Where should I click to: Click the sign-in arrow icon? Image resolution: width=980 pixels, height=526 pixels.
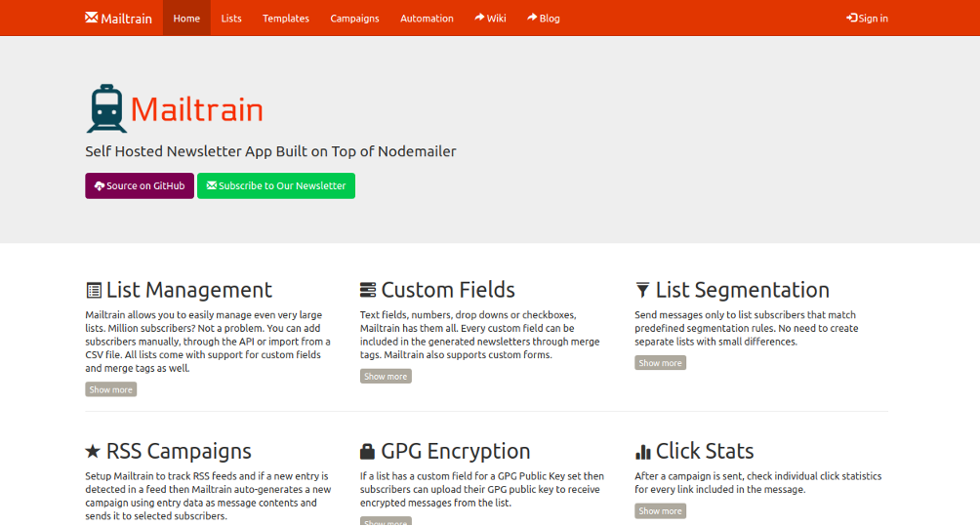click(852, 19)
